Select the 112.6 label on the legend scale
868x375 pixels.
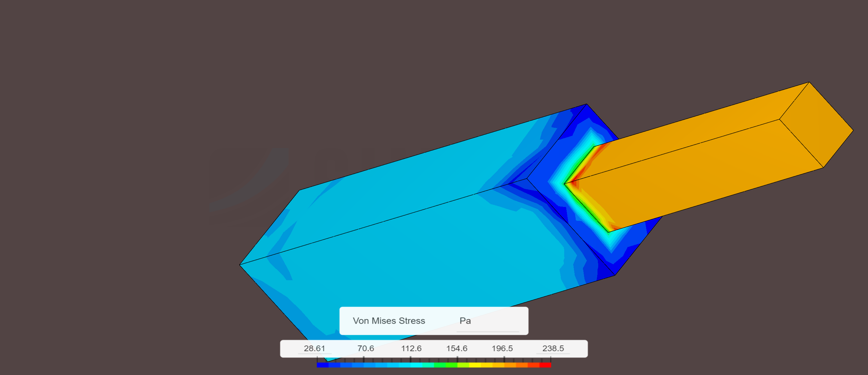click(x=412, y=348)
